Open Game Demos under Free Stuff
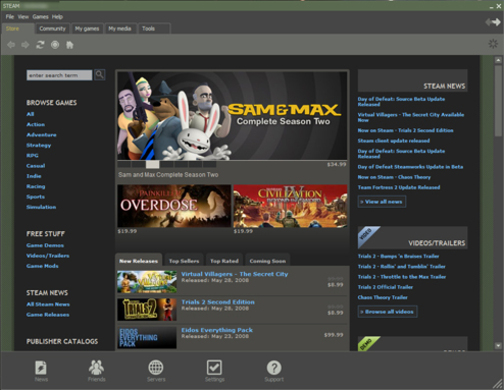 (45, 245)
